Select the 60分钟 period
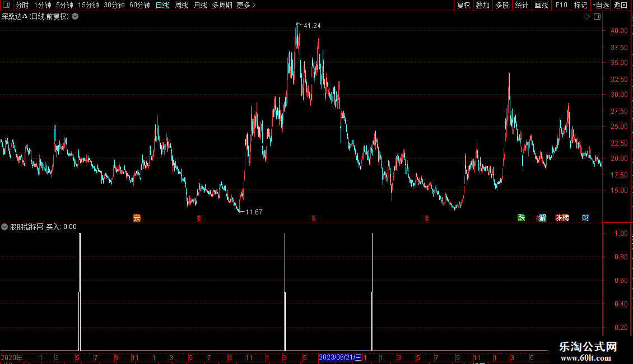This screenshot has height=364, width=633. pos(139,5)
